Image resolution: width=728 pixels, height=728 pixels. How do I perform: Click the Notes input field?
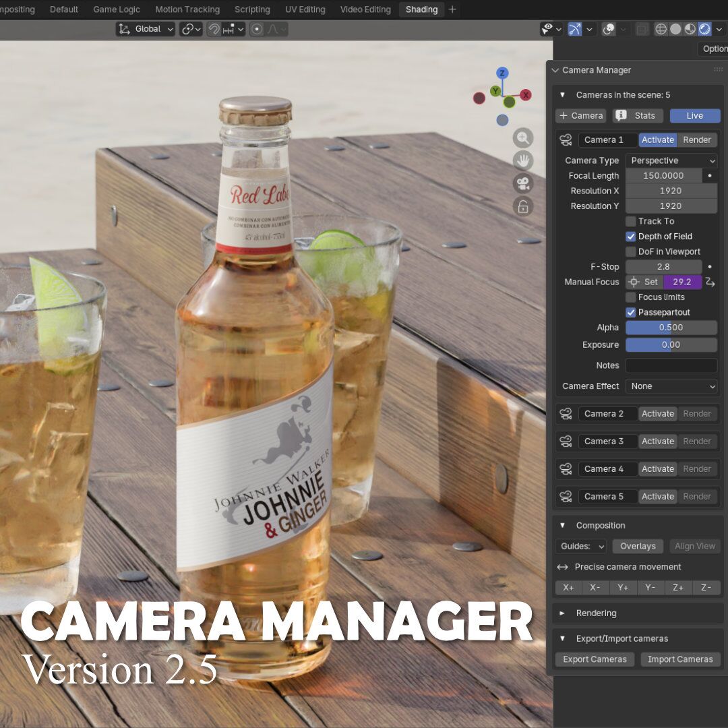pyautogui.click(x=671, y=365)
